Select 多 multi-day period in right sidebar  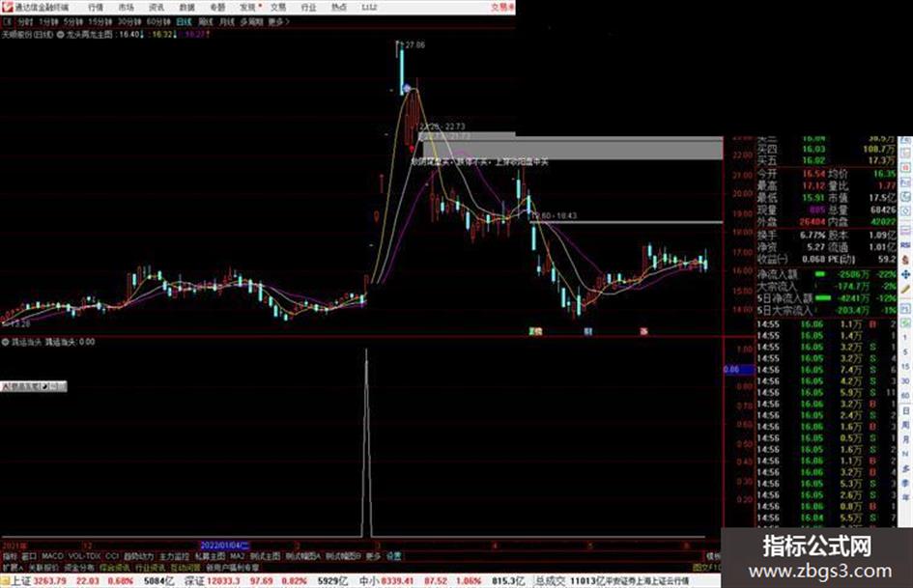click(905, 468)
